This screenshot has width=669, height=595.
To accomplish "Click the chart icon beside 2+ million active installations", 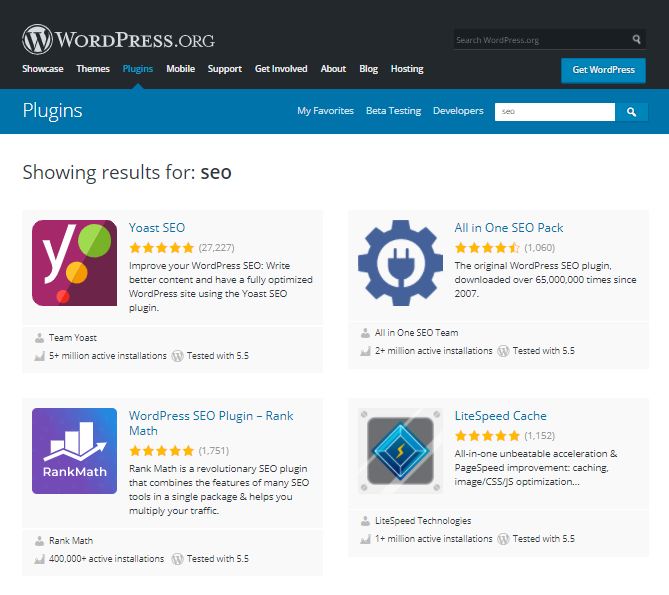I will click(365, 351).
